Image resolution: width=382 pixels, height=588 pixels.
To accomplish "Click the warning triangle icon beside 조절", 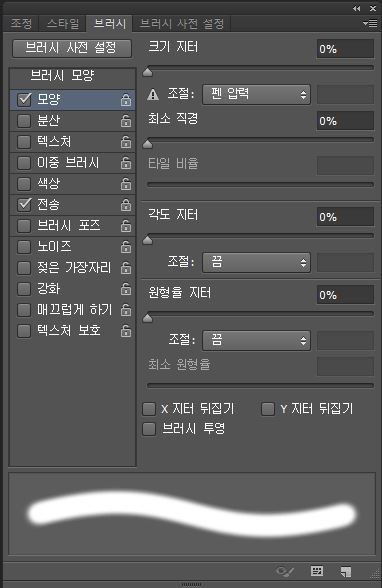I will click(x=153, y=94).
